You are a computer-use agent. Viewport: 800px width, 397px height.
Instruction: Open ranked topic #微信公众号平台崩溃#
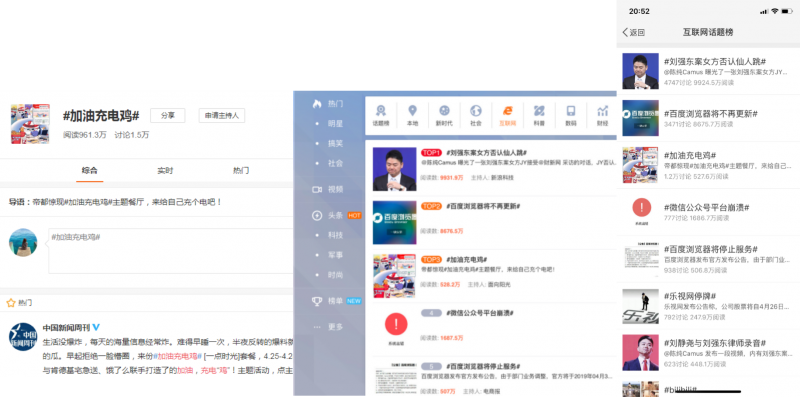480,313
